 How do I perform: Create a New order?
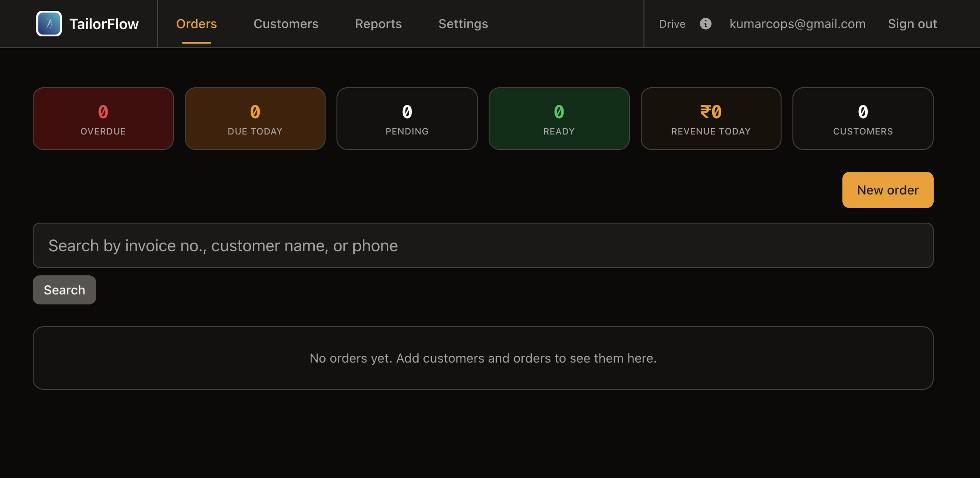(887, 190)
